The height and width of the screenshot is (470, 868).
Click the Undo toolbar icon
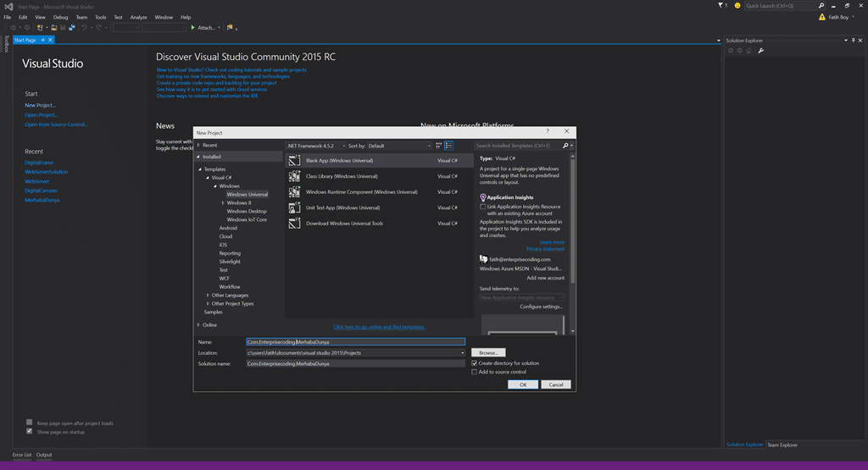click(84, 28)
